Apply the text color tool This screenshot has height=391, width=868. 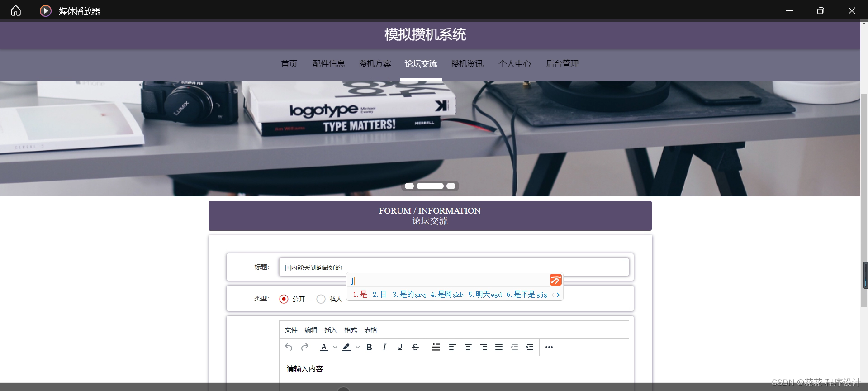click(x=324, y=347)
